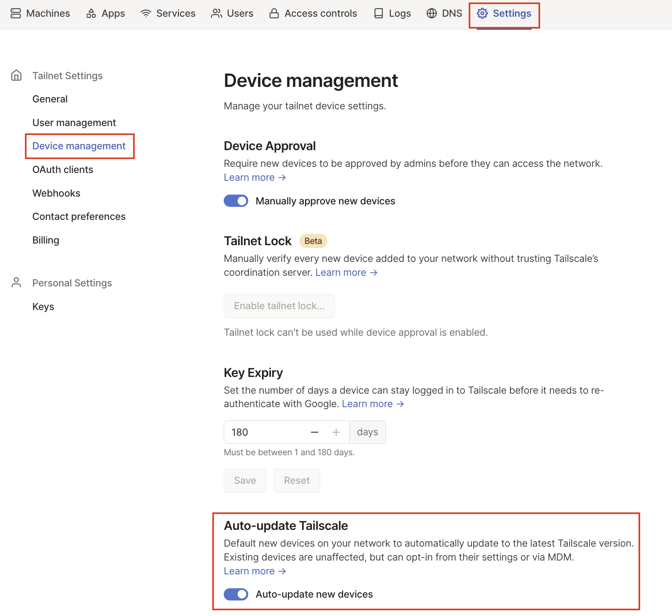
Task: Click the Machines server icon
Action: 16,13
